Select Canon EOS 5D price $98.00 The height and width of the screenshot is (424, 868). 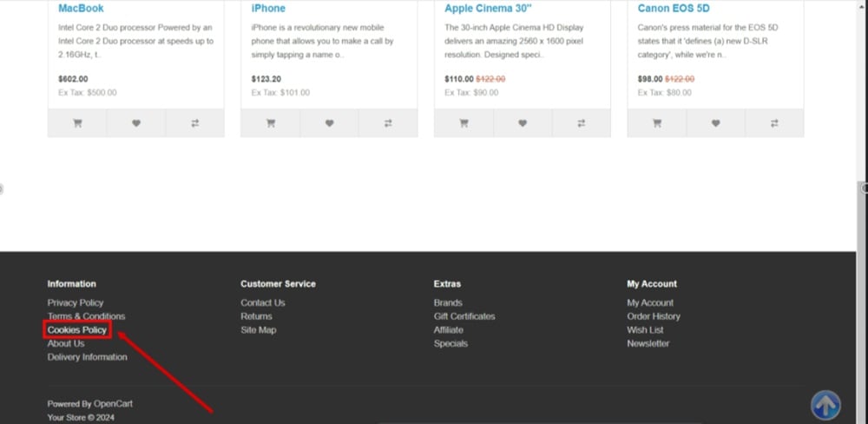click(650, 79)
